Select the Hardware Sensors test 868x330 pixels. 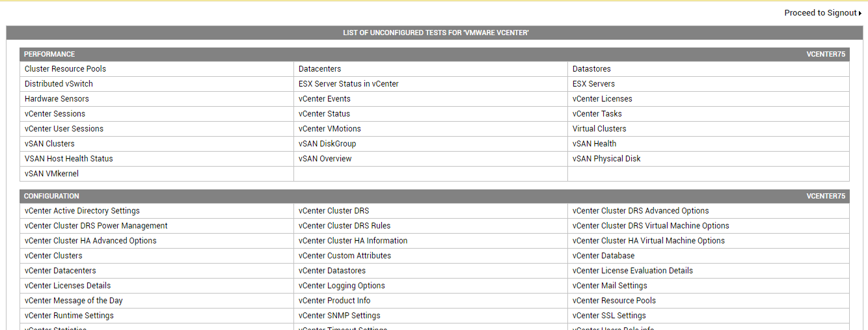click(x=57, y=99)
